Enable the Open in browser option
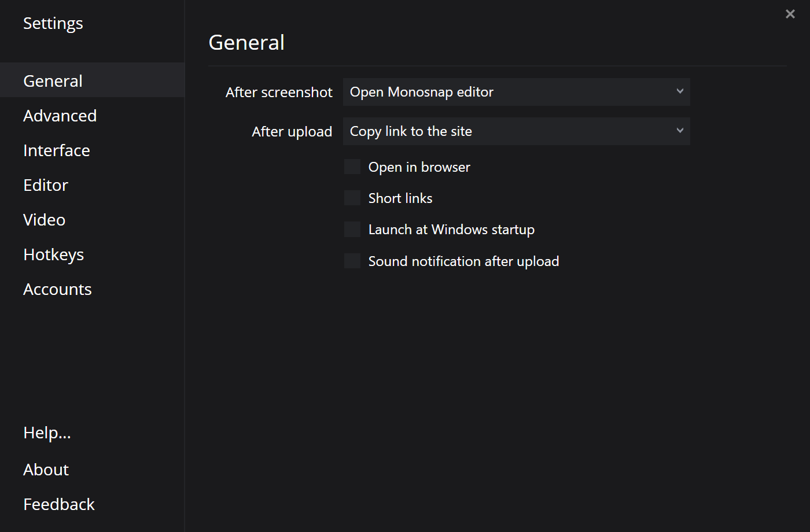This screenshot has width=810, height=532. point(352,167)
